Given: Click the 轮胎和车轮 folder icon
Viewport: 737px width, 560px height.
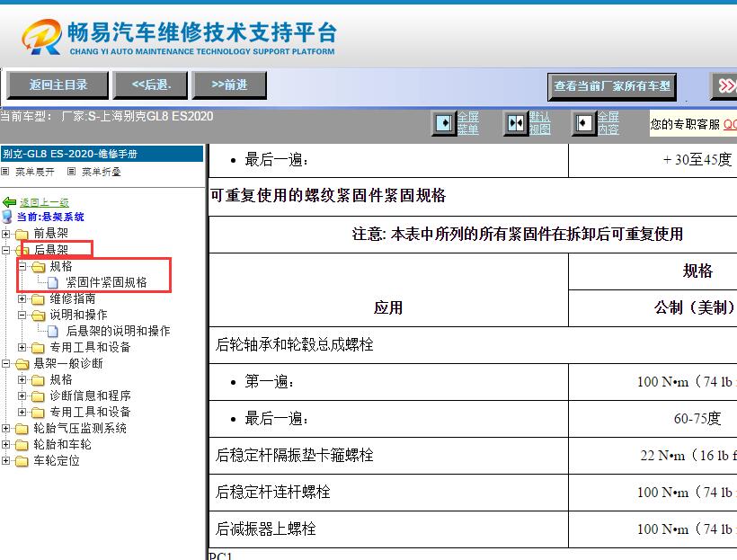Looking at the screenshot, I should pyautogui.click(x=22, y=445).
